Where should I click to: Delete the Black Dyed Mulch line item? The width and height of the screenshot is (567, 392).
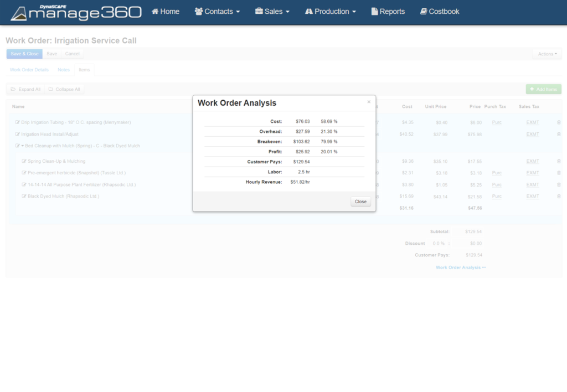click(x=559, y=196)
